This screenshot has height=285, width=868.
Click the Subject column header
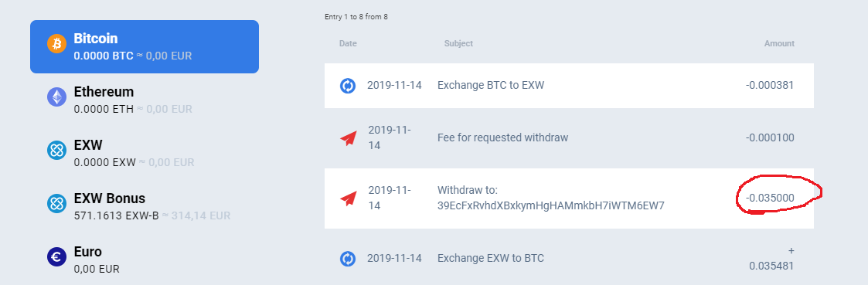(458, 43)
